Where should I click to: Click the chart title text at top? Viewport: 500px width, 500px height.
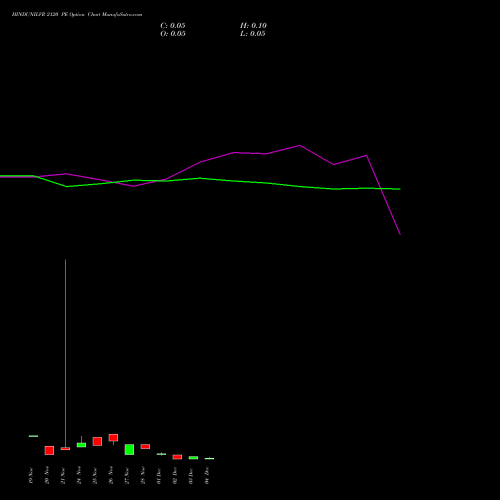[77, 15]
